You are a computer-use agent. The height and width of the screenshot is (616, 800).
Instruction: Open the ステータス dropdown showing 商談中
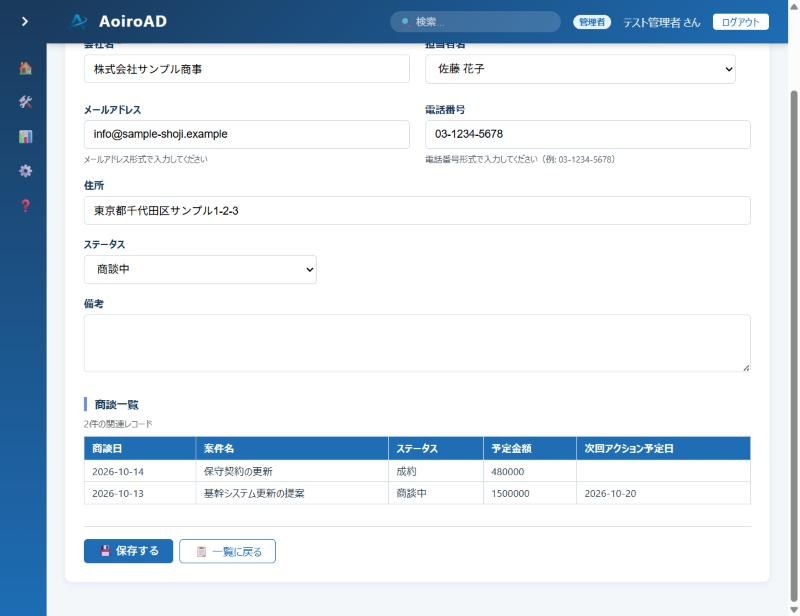(x=200, y=269)
